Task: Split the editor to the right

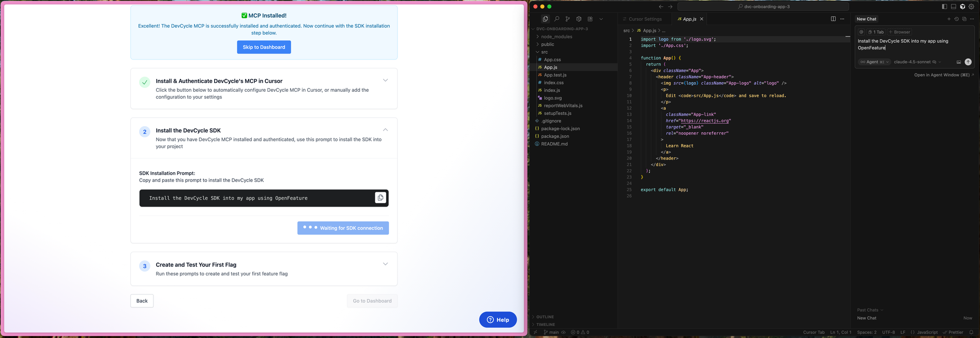Action: (833, 19)
